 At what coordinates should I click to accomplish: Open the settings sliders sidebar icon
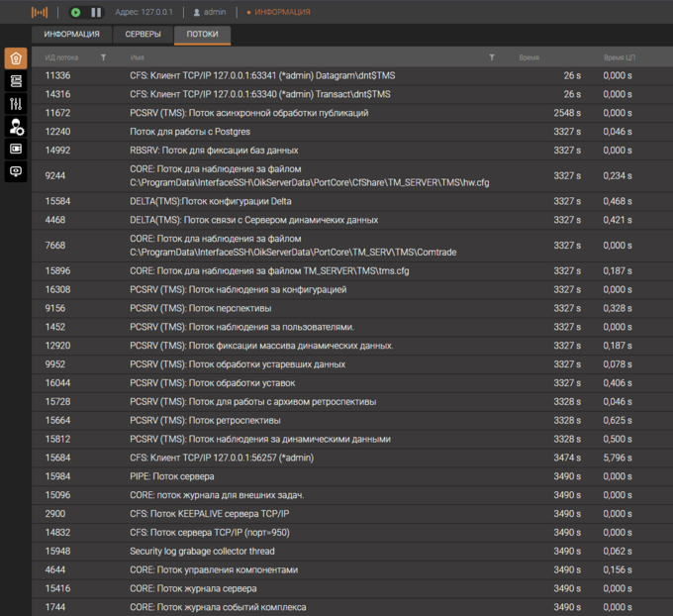coord(15,104)
